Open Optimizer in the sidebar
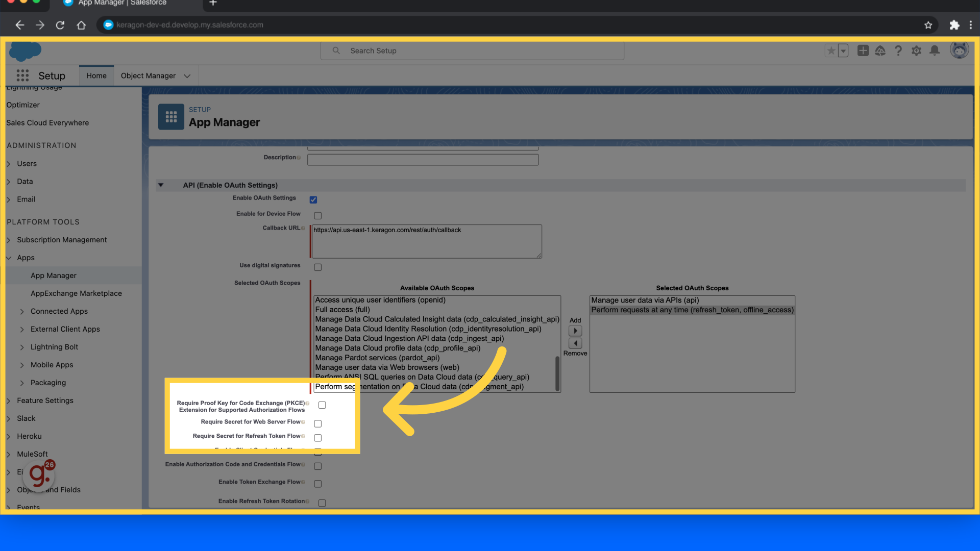The height and width of the screenshot is (551, 980). tap(23, 105)
